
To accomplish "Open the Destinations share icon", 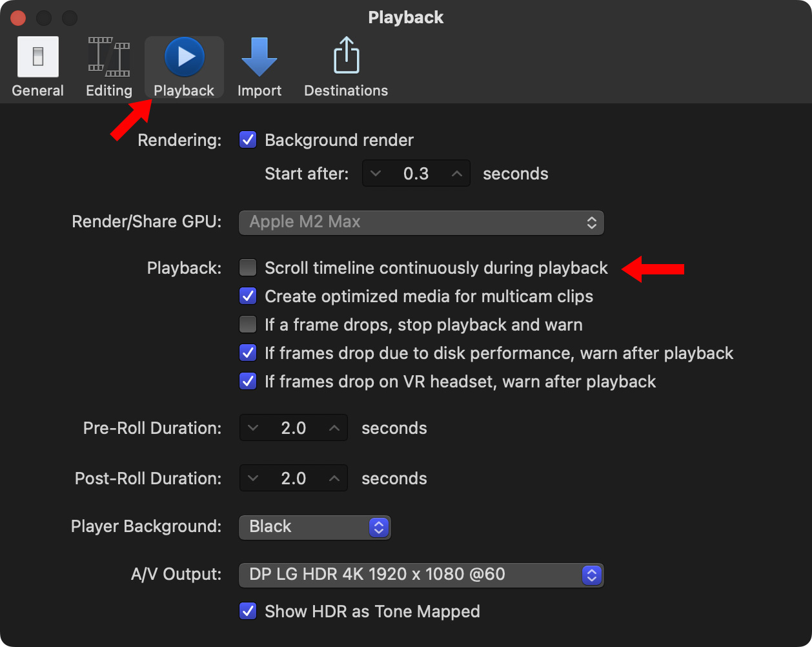I will pos(346,57).
